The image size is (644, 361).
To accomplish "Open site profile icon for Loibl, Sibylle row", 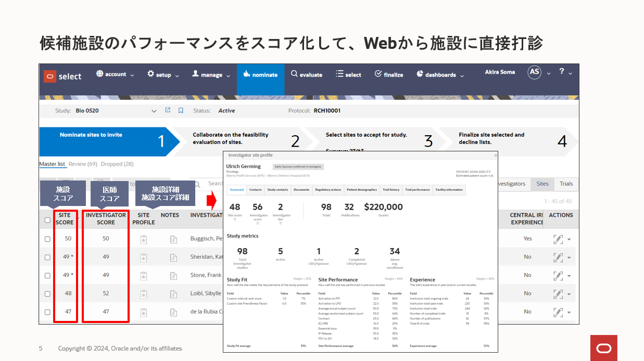I will pos(144,293).
